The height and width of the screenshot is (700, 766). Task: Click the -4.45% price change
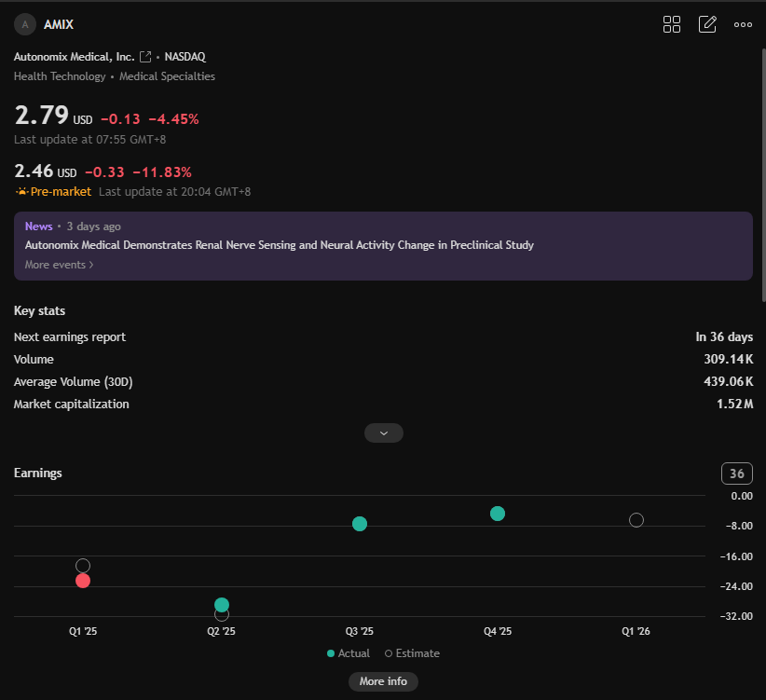click(x=173, y=119)
